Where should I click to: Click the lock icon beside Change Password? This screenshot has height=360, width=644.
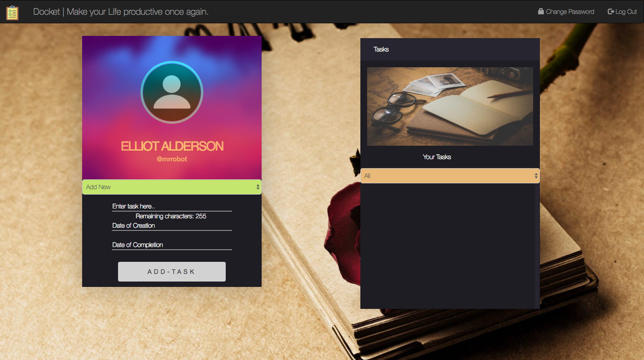[x=541, y=12]
